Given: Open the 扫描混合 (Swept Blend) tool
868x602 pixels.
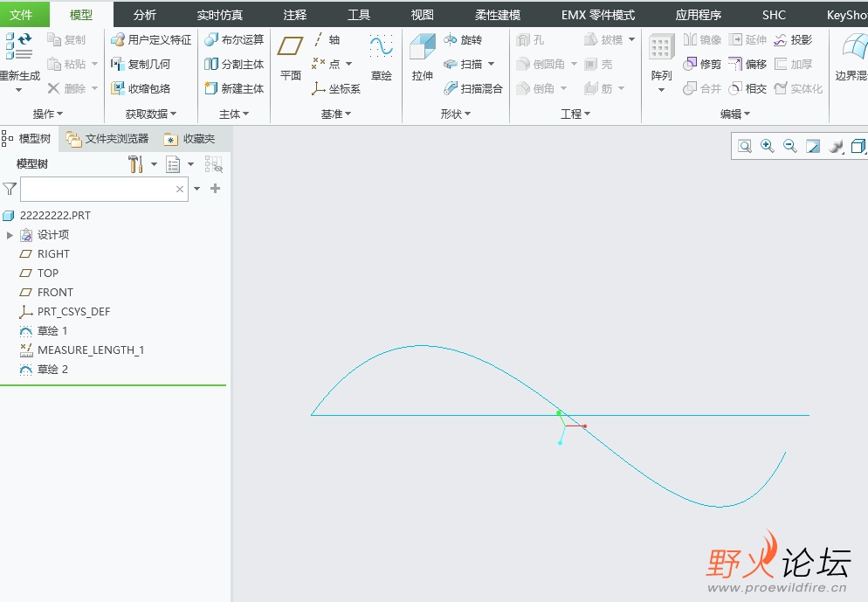Looking at the screenshot, I should 473,88.
